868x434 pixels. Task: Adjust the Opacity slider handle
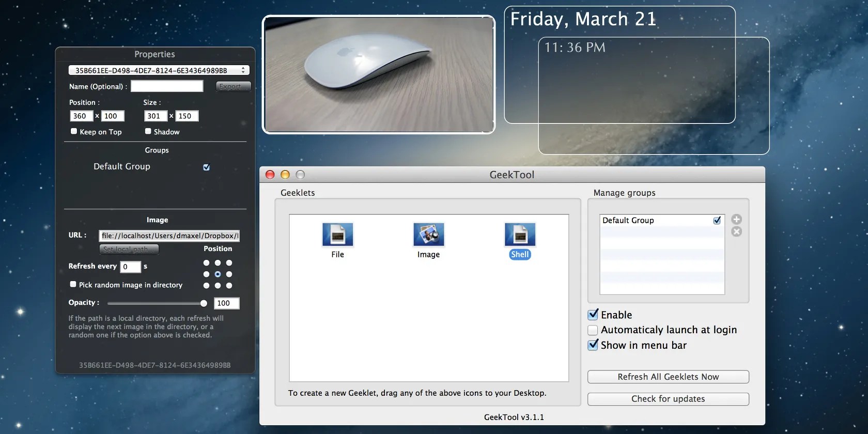pos(204,303)
